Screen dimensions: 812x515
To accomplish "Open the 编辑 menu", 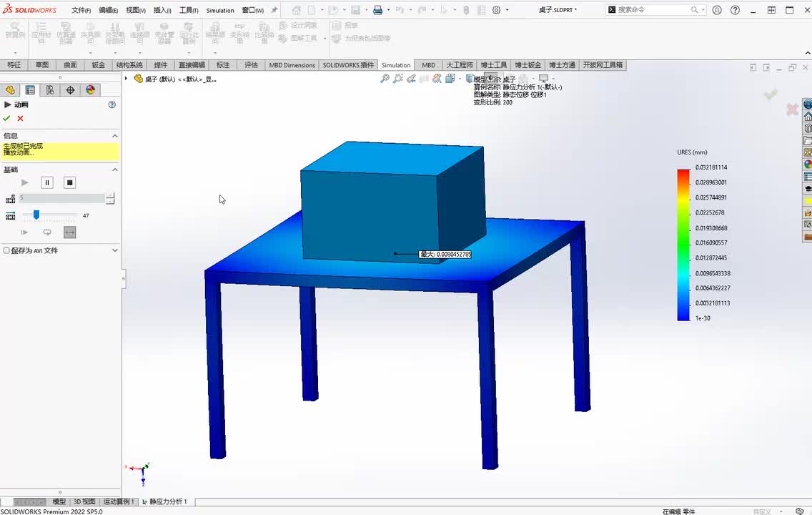I will click(x=108, y=10).
